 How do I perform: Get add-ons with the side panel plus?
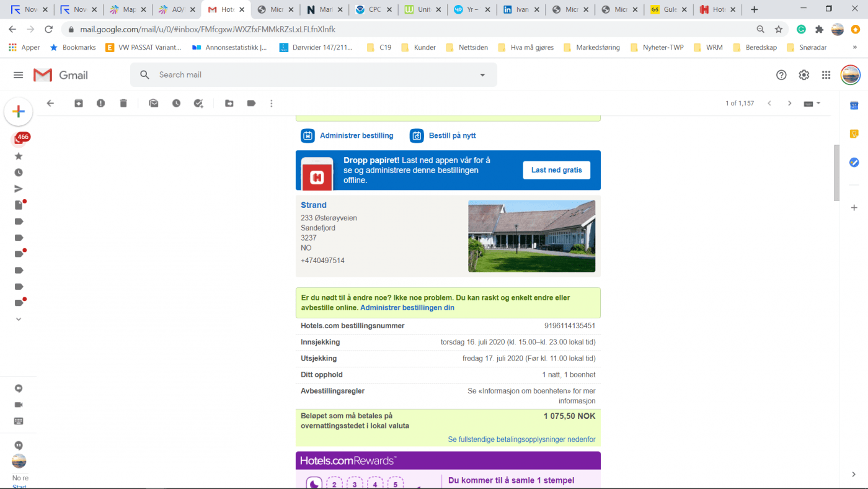tap(854, 207)
